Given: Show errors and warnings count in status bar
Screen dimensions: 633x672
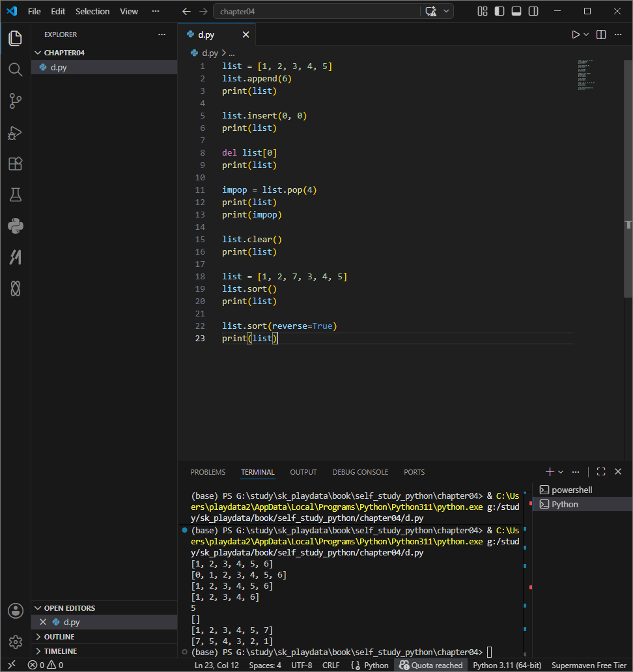Looking at the screenshot, I should coord(46,665).
